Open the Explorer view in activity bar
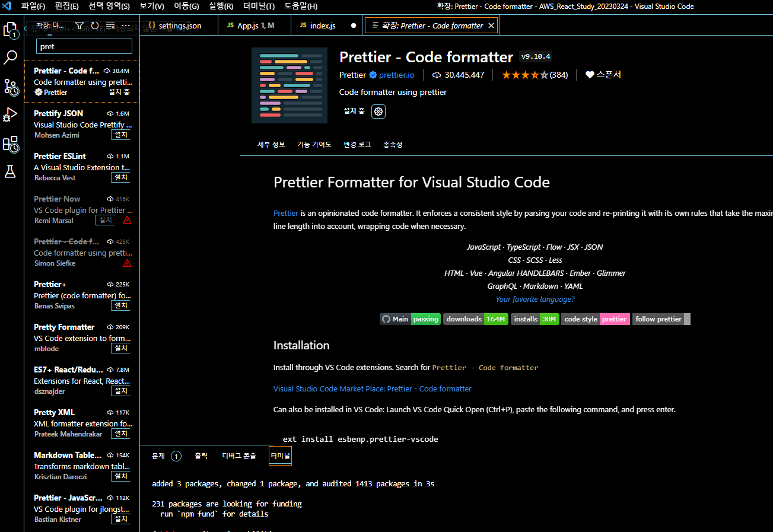 [11, 30]
